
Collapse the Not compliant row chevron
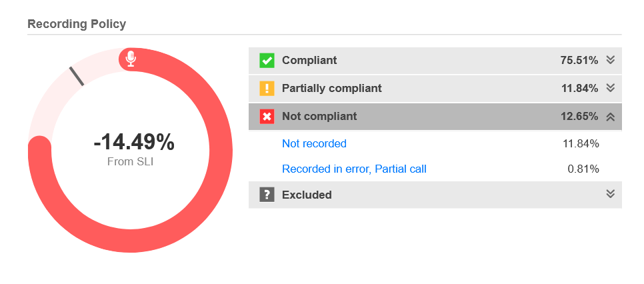[x=610, y=117]
